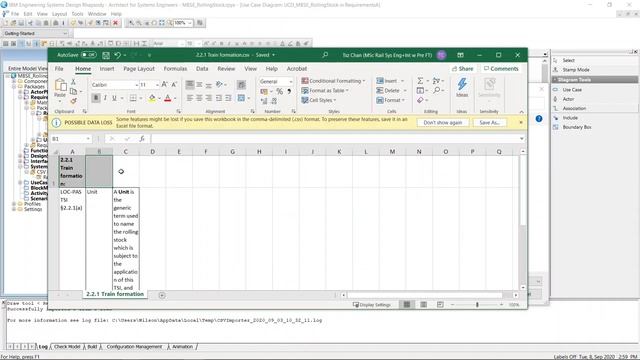Select the 2.2.1 Train formation sheet tab
This screenshot has height=360, width=640.
coord(115,294)
